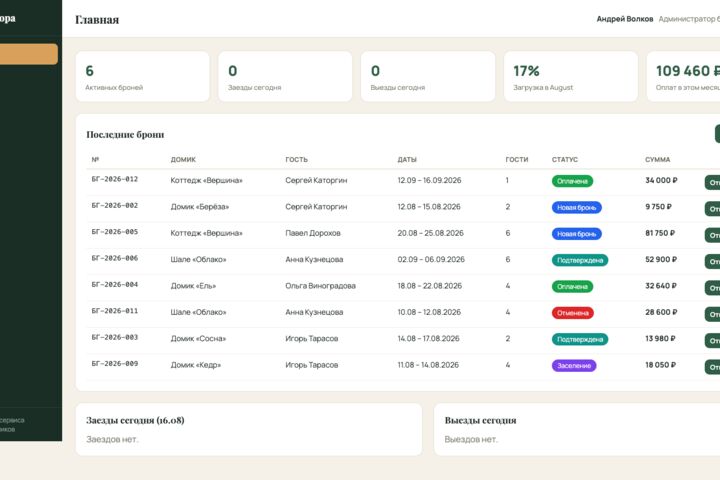
Task: Select the highlighted orange sidebar menu item
Action: (28, 54)
